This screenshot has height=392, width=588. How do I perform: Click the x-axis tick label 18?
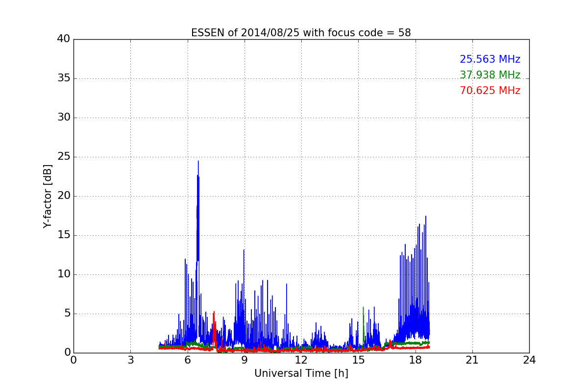pyautogui.click(x=416, y=360)
